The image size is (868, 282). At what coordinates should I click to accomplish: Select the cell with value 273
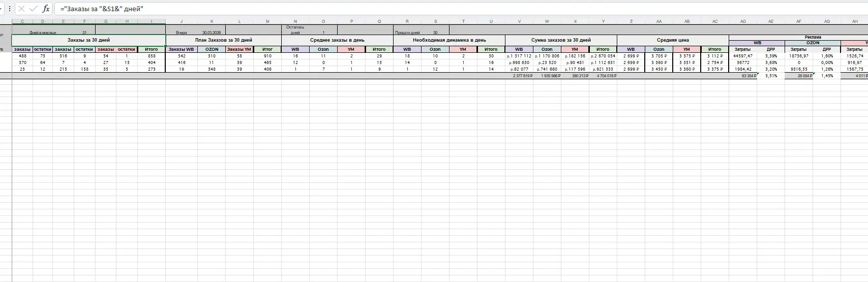pos(152,69)
